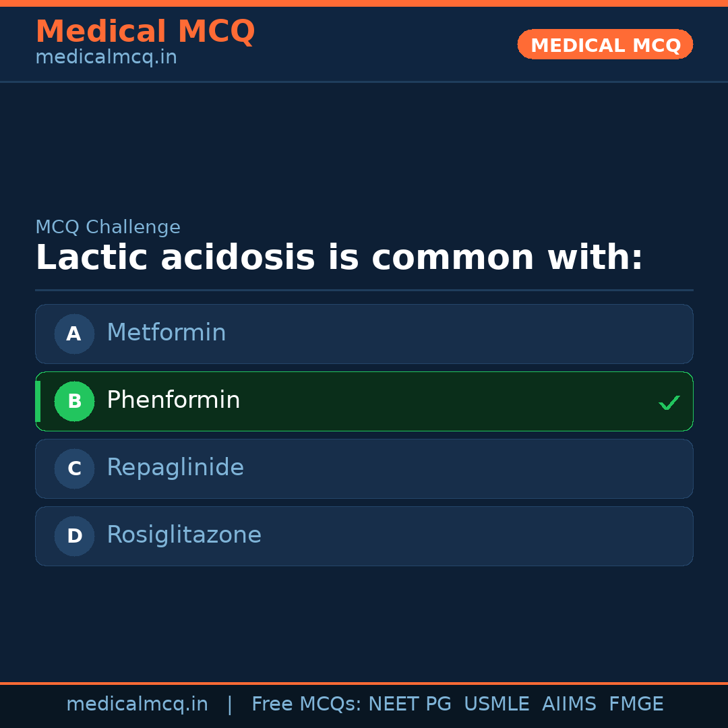This screenshot has width=728, height=728.
Task: Open medicalmcq.in link below header title
Action: 106,57
